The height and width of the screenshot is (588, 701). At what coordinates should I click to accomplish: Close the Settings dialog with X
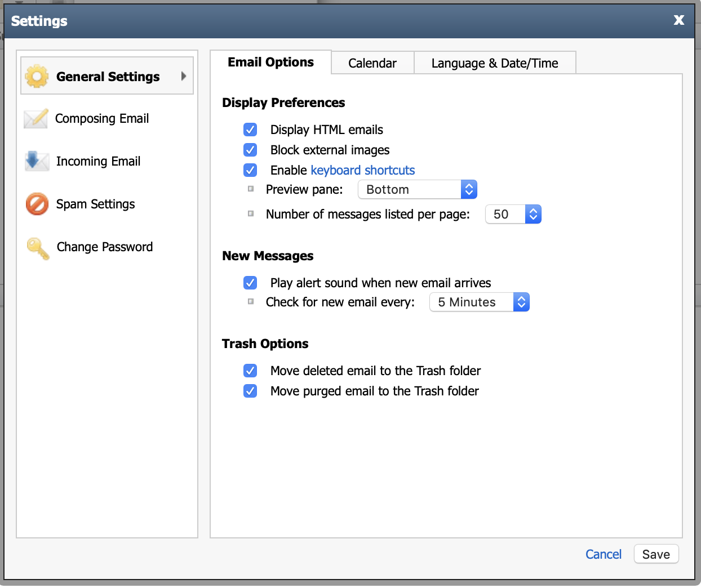(678, 20)
